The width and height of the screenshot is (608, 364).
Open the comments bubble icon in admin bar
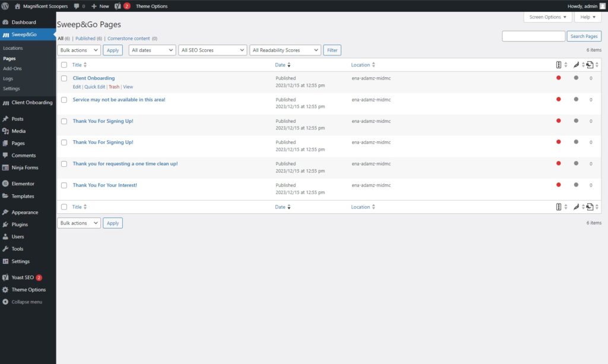pos(77,6)
